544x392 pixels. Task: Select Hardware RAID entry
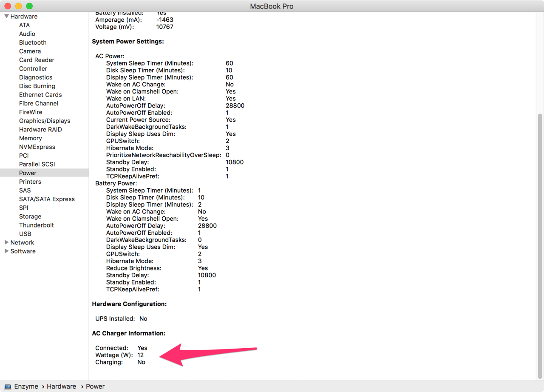coord(40,130)
